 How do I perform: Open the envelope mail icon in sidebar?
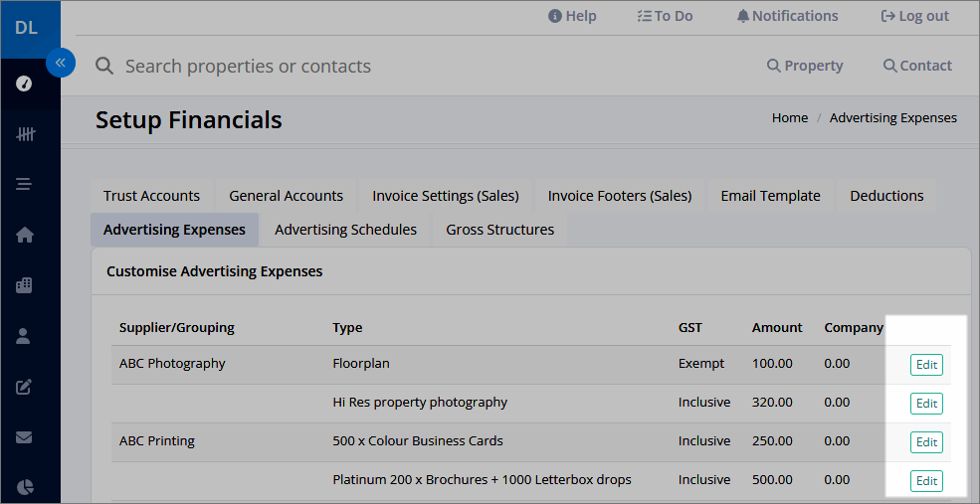(x=24, y=437)
